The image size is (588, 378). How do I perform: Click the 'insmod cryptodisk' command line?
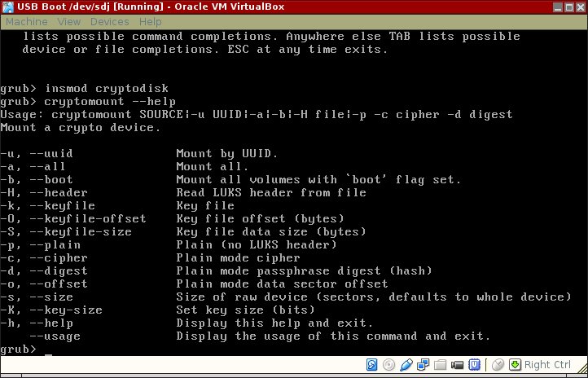[x=85, y=89]
